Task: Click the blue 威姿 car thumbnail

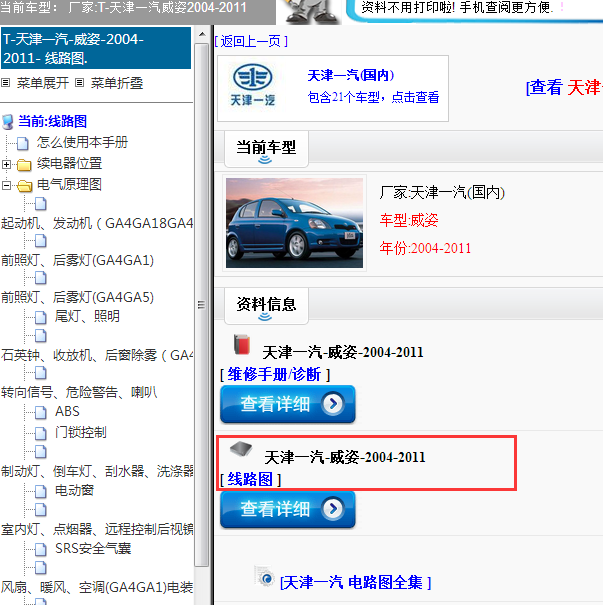Action: pos(294,223)
